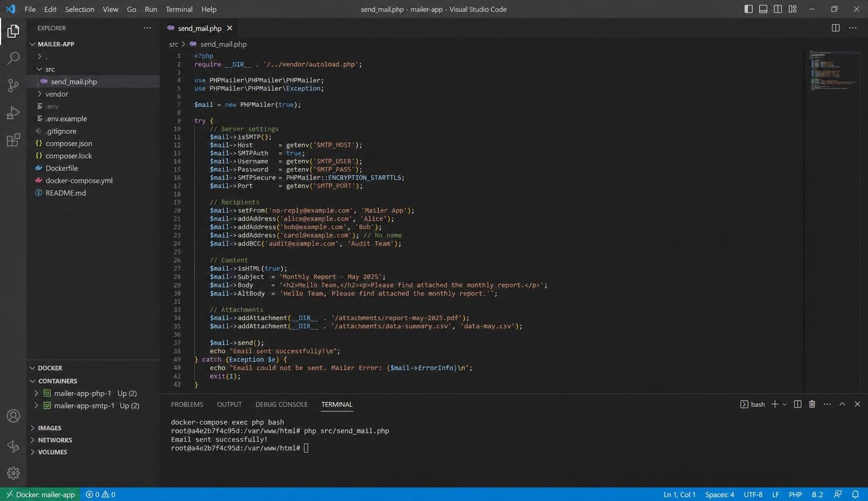Viewport: 868px width, 501px height.
Task: Go to line via Ln 1, Col 1
Action: point(679,494)
